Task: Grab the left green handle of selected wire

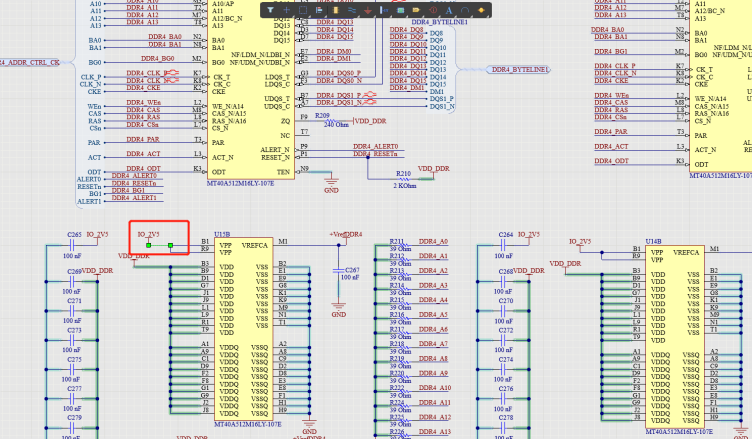Action: point(149,244)
